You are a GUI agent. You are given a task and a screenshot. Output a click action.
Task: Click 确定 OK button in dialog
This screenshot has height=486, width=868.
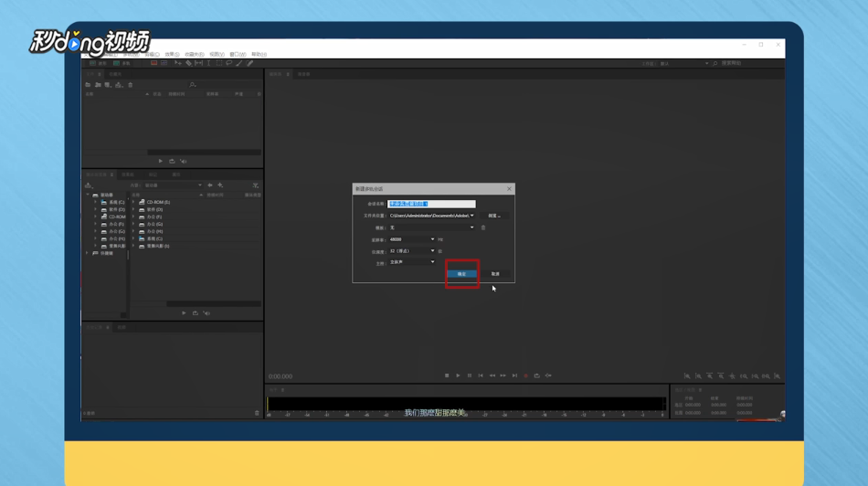(x=461, y=274)
